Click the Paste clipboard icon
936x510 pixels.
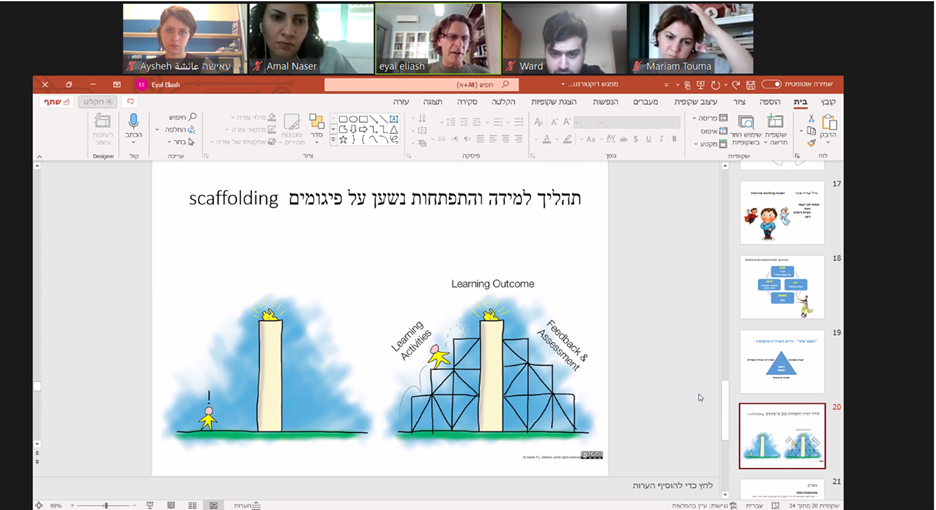click(x=828, y=125)
